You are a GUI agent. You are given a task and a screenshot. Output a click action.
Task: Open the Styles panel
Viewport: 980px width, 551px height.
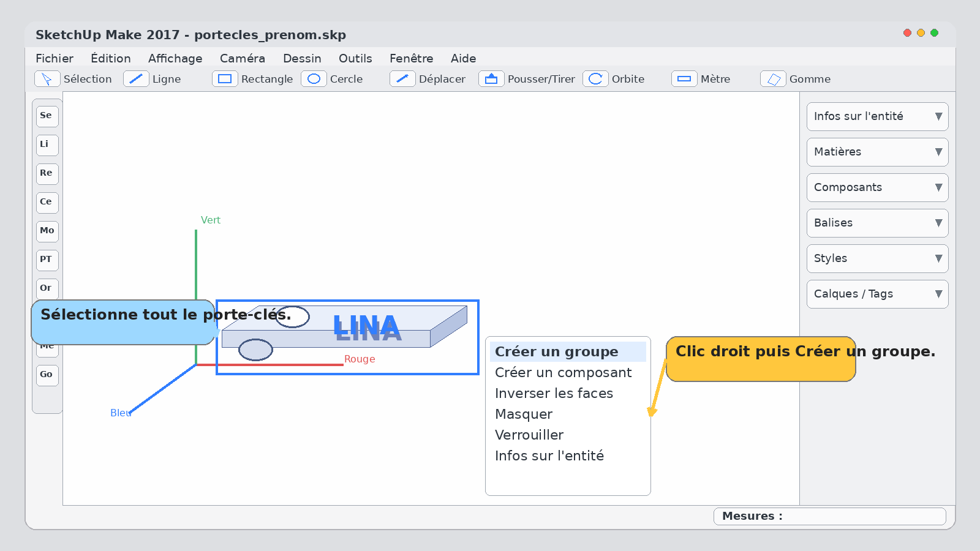(x=877, y=258)
